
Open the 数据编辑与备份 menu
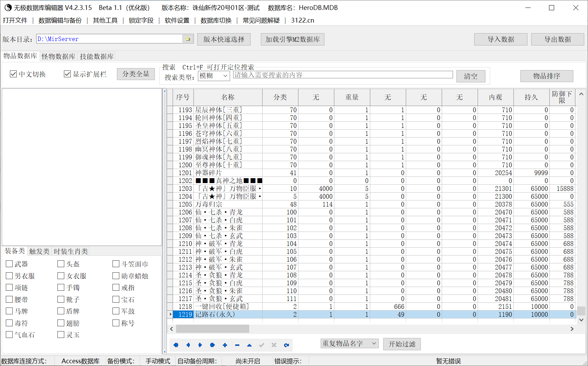60,20
